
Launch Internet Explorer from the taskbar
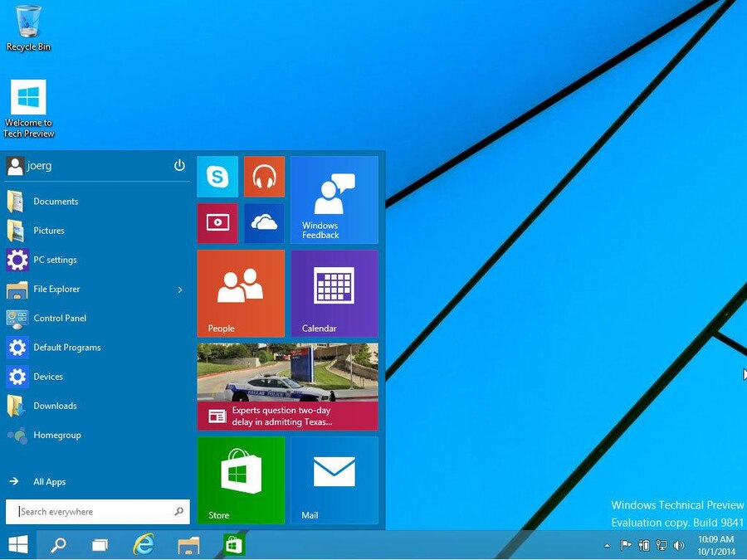click(143, 545)
